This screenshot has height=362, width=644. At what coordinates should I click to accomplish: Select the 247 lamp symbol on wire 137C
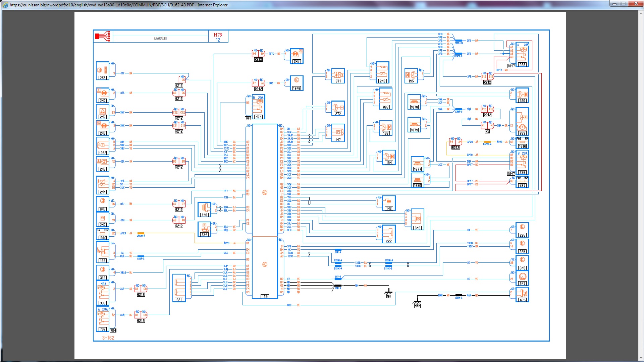297,56
